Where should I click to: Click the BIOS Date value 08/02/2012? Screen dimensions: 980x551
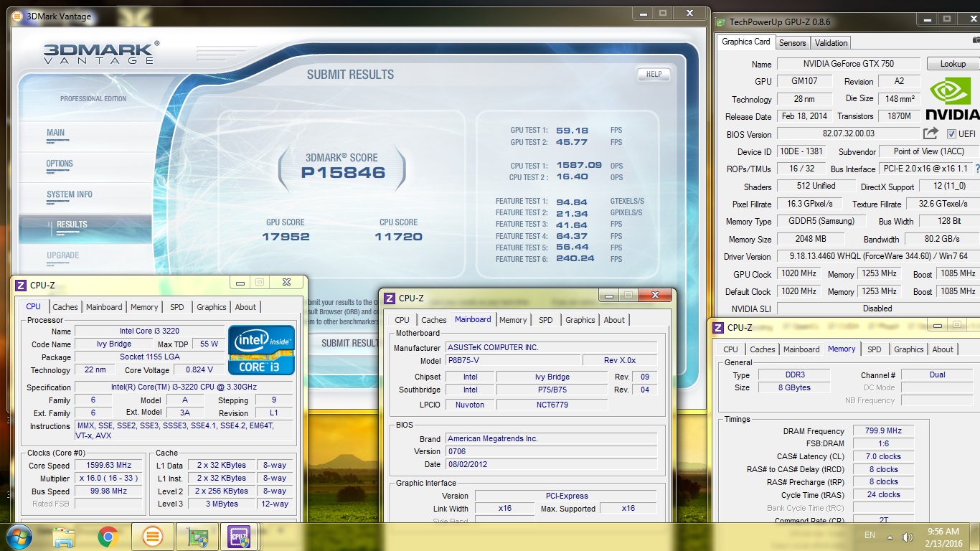click(551, 464)
